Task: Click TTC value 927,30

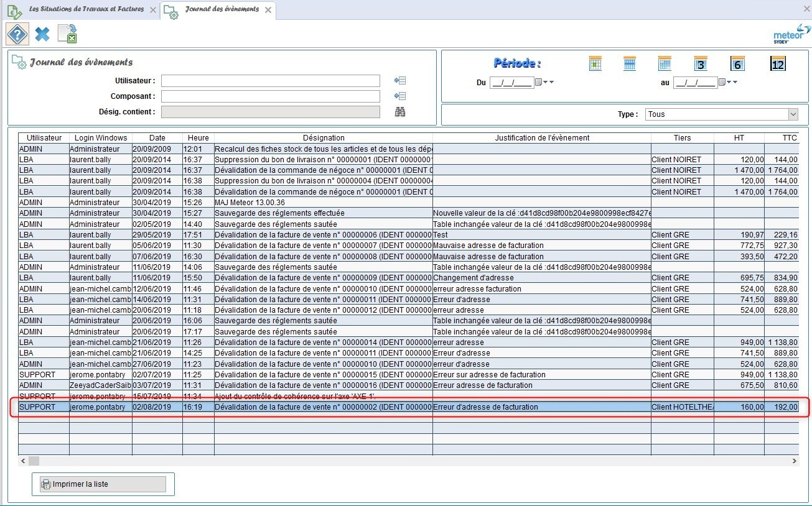Action: [782, 246]
